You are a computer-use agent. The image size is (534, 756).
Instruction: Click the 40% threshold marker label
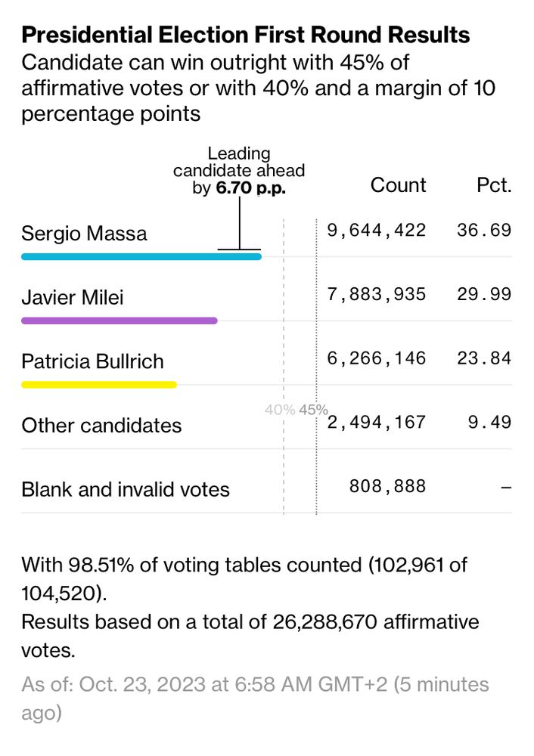point(280,410)
